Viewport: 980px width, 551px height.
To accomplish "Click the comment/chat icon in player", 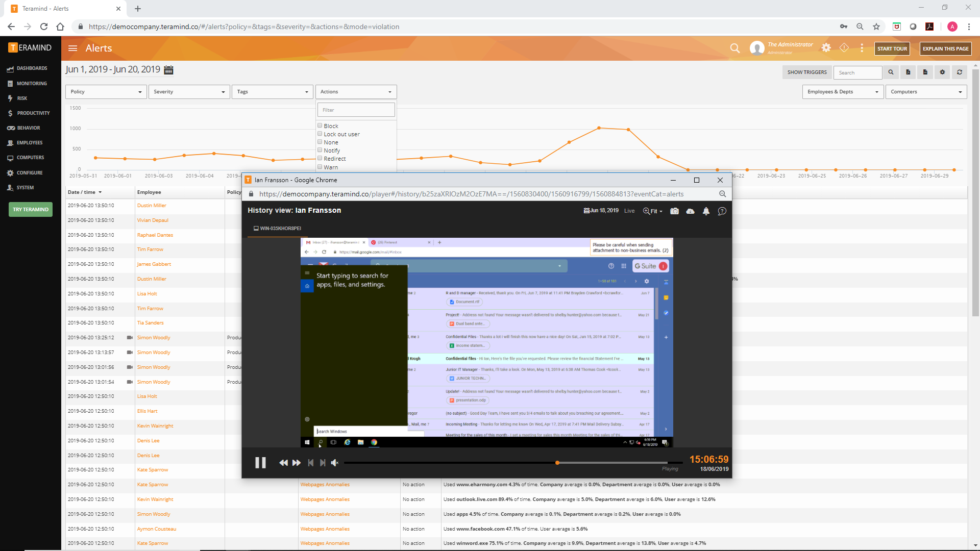I will [x=722, y=211].
